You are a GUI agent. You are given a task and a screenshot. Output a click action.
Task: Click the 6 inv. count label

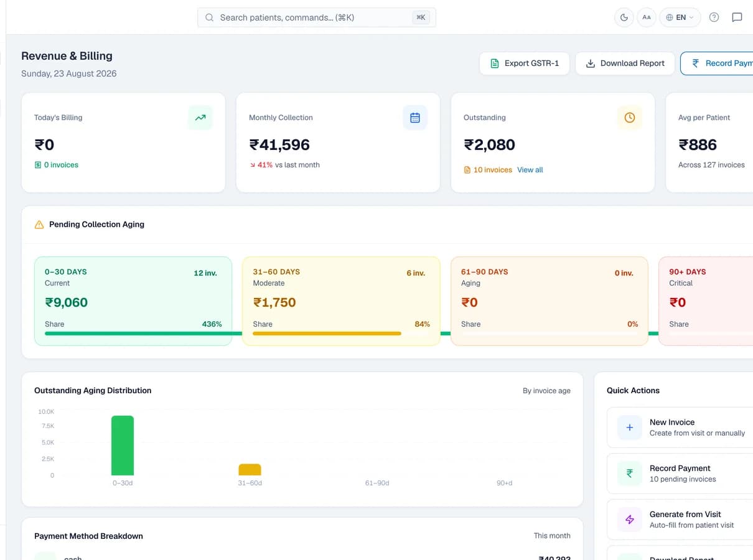tap(416, 273)
